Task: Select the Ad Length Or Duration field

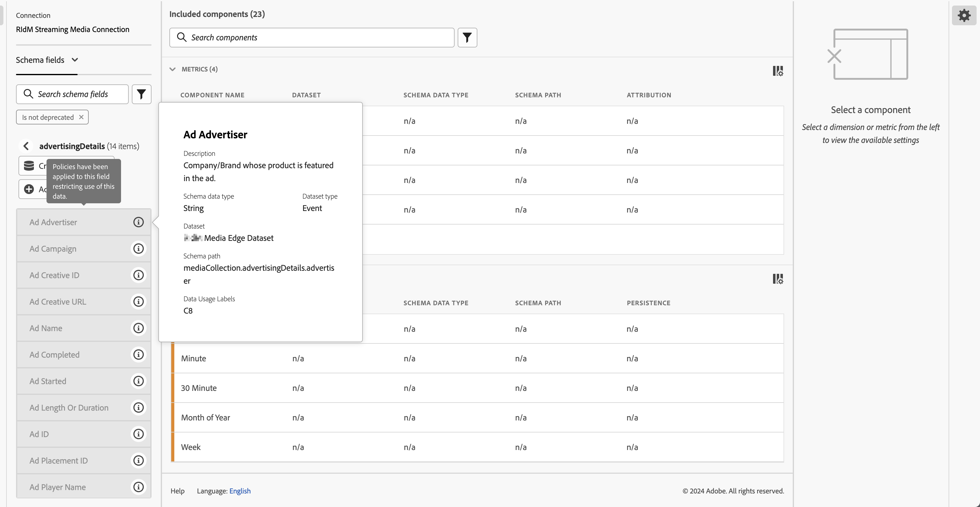Action: click(x=69, y=408)
